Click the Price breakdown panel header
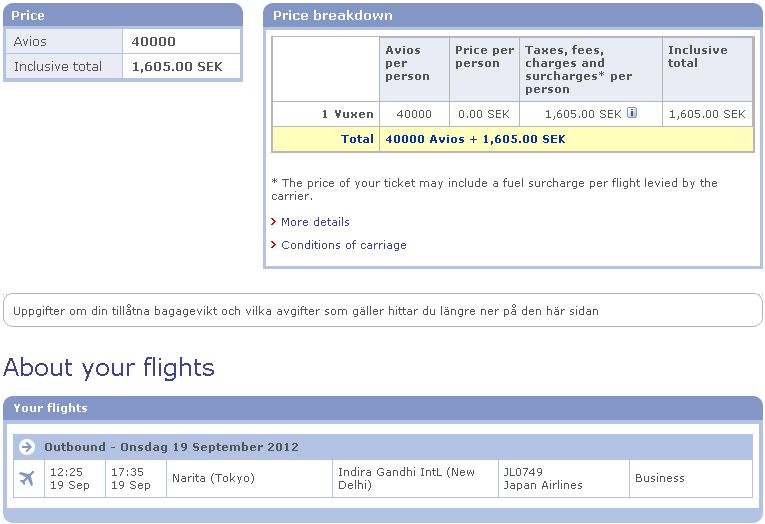The height and width of the screenshot is (524, 765). [x=512, y=16]
